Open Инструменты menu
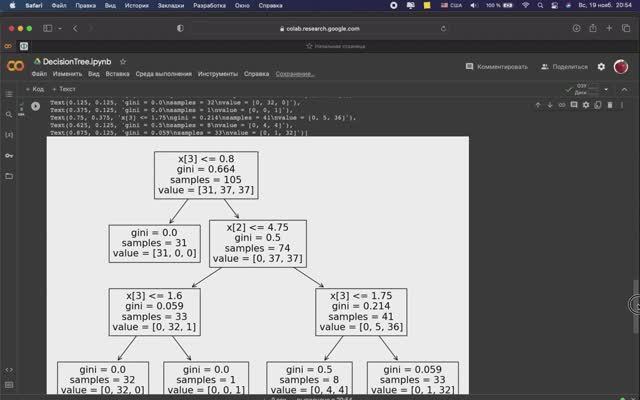640x400 pixels. pyautogui.click(x=218, y=74)
